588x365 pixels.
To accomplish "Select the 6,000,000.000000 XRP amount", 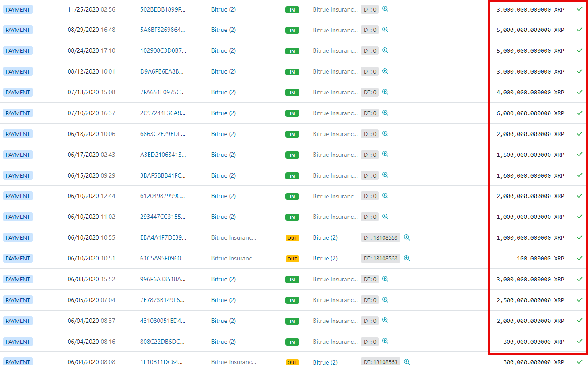I will click(x=530, y=113).
